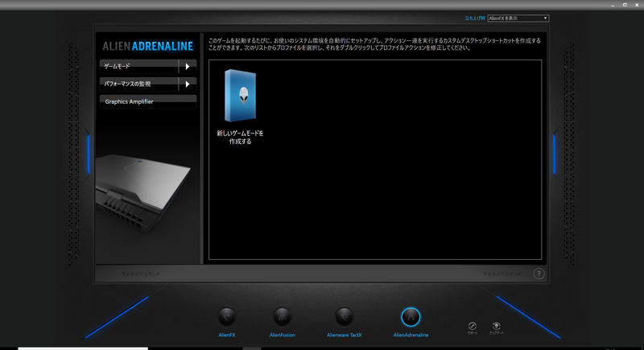Close the Alienware Command Center window
The image size is (644, 350).
click(x=637, y=5)
